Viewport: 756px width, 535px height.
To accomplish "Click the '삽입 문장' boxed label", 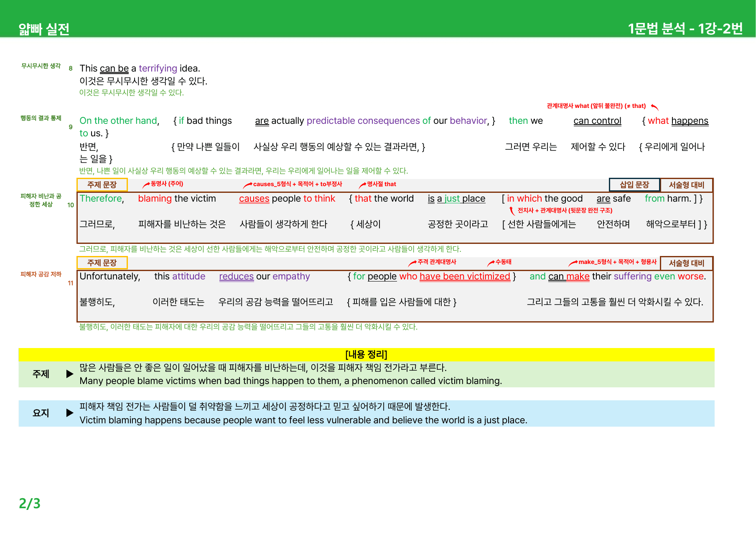I will [634, 184].
